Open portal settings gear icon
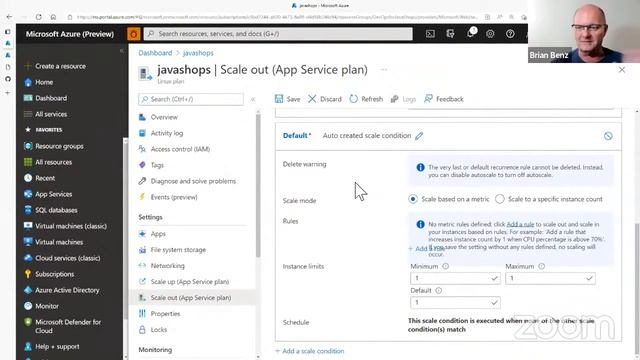The height and width of the screenshot is (360, 640). click(490, 34)
